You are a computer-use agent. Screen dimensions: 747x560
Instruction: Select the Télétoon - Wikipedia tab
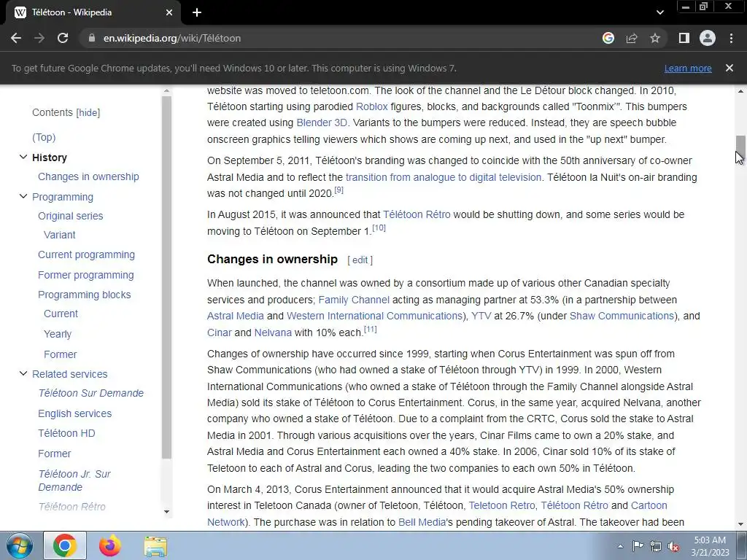tap(93, 12)
